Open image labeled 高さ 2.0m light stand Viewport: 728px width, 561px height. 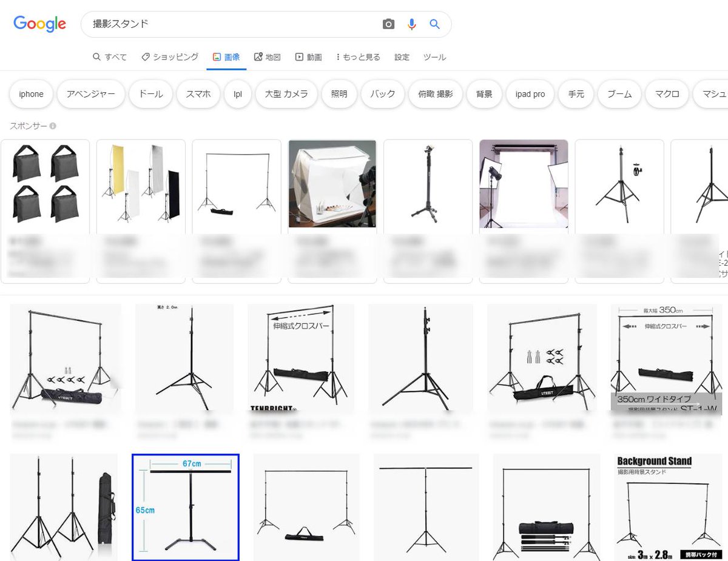[184, 358]
